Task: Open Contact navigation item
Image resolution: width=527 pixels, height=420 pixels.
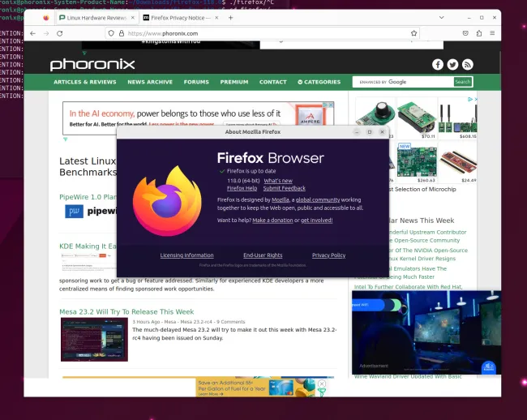Action: coord(273,82)
